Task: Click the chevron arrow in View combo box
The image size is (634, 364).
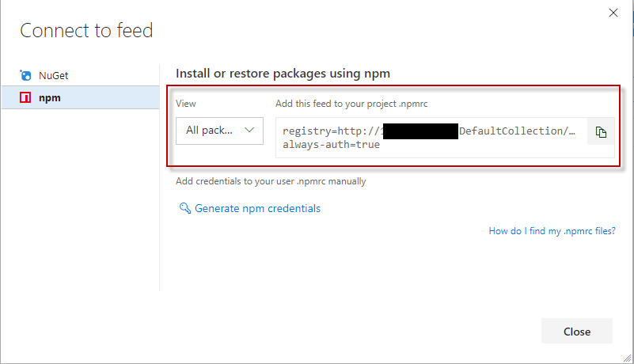Action: click(x=251, y=130)
